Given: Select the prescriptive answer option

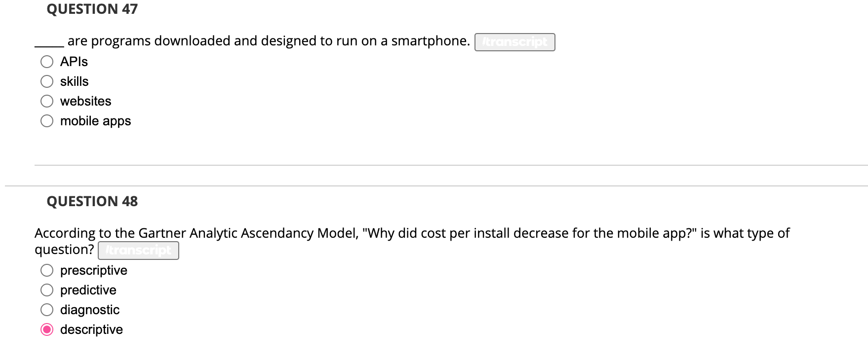Looking at the screenshot, I should coord(47,270).
